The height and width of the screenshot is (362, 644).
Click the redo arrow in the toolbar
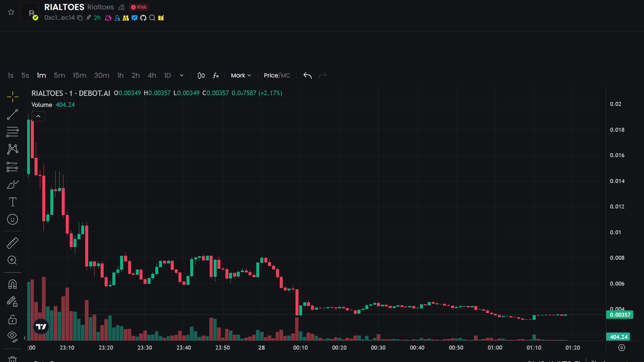[323, 76]
